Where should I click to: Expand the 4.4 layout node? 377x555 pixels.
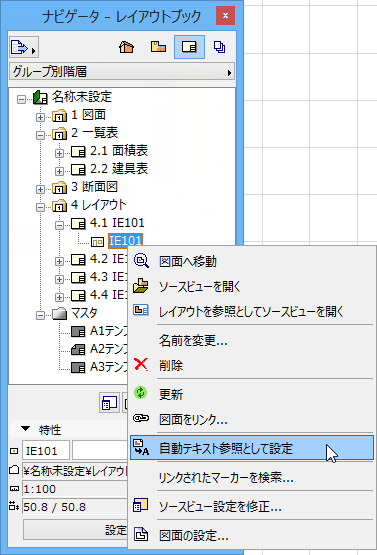pos(59,297)
